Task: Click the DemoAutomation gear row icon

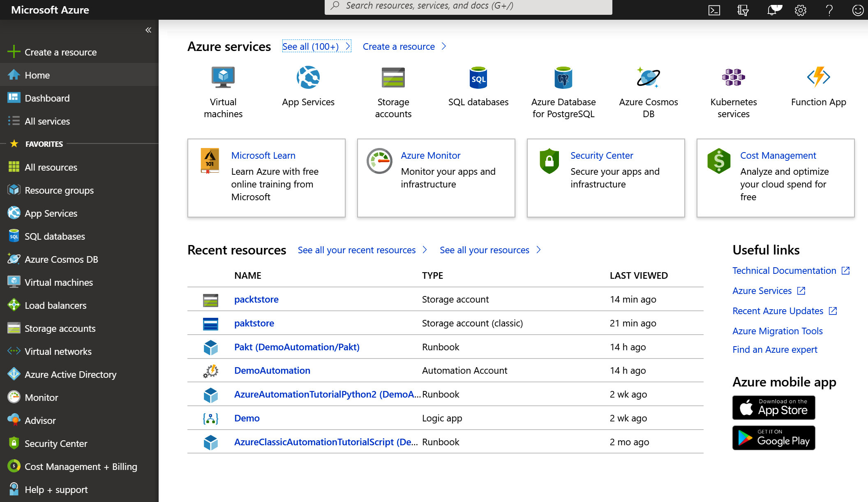Action: 210,371
